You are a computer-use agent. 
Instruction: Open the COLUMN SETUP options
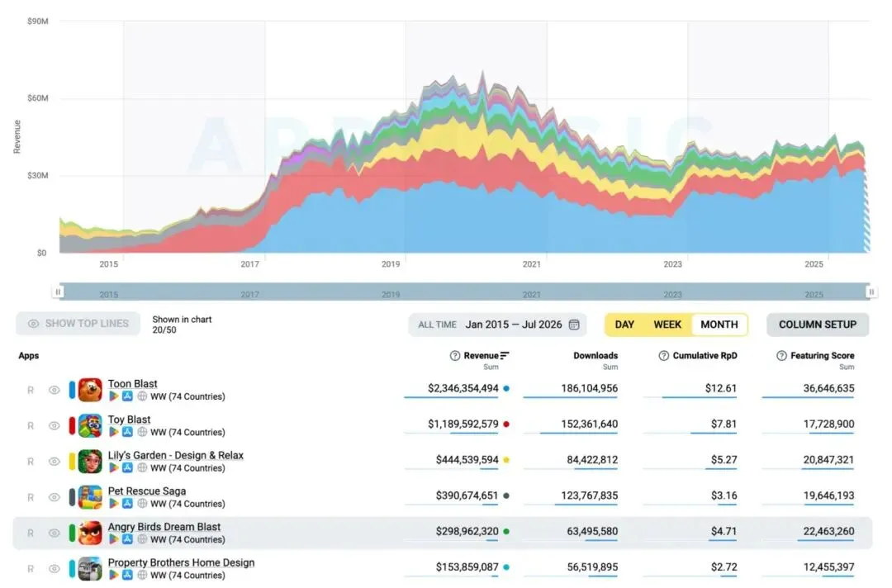[x=818, y=325]
